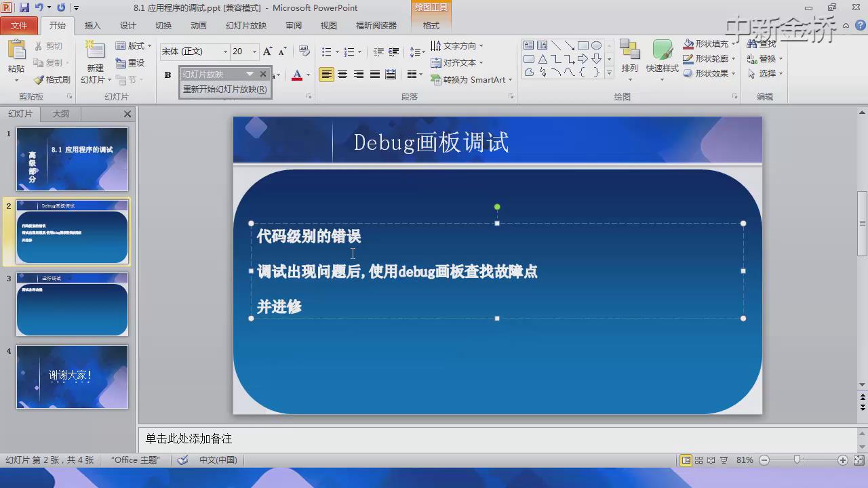Switch to the Insert (插入) tab
Image resolution: width=868 pixels, height=488 pixels.
pos(92,26)
